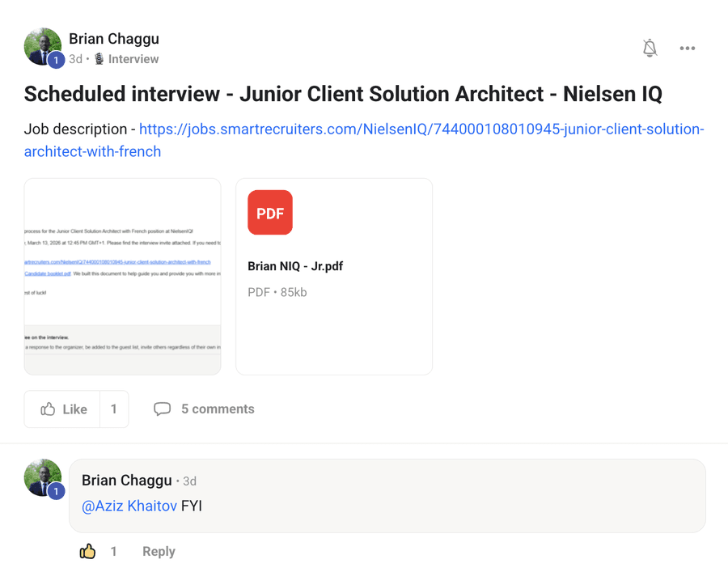728x572 pixels.
Task: Toggle the thumbs-up on the FYI comment
Action: 87,551
